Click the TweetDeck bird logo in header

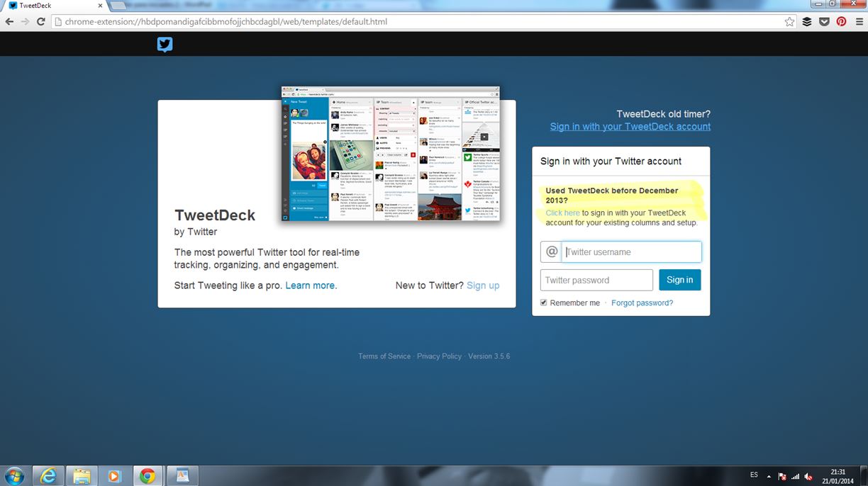(x=165, y=45)
